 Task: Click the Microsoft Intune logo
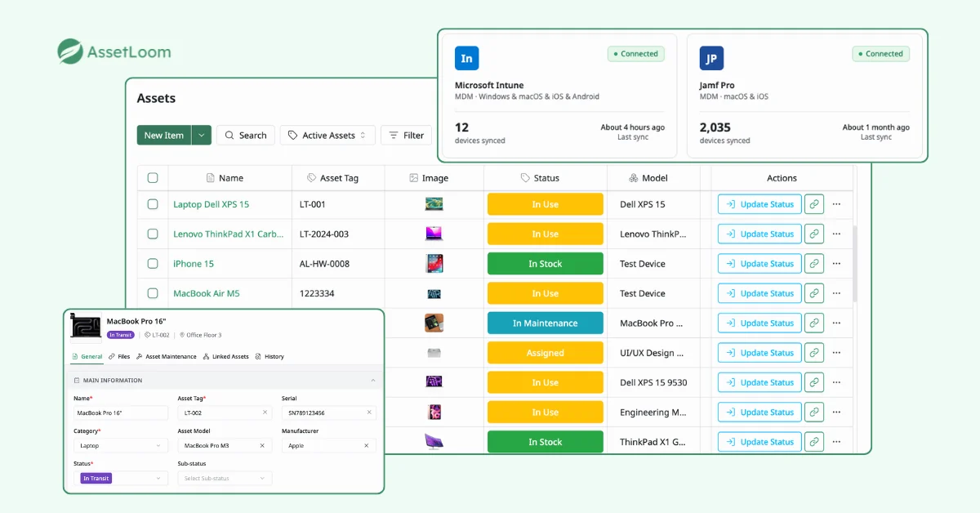(x=467, y=58)
